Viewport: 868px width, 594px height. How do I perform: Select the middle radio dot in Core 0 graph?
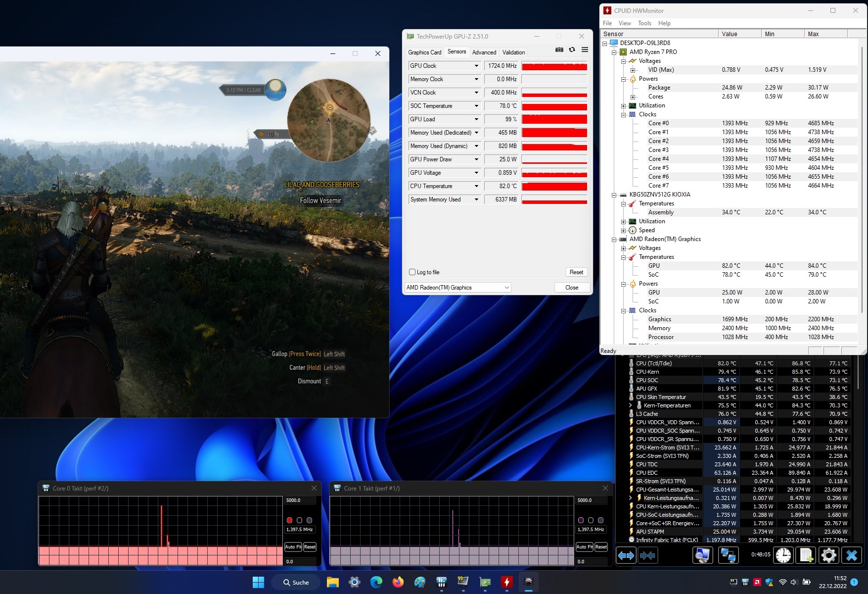pos(299,520)
